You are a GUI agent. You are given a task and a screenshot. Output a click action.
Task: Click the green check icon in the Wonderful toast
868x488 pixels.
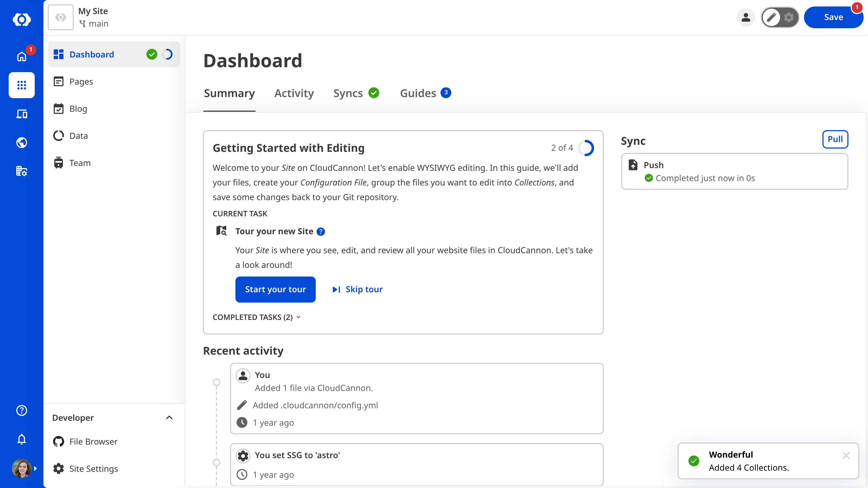pos(694,461)
